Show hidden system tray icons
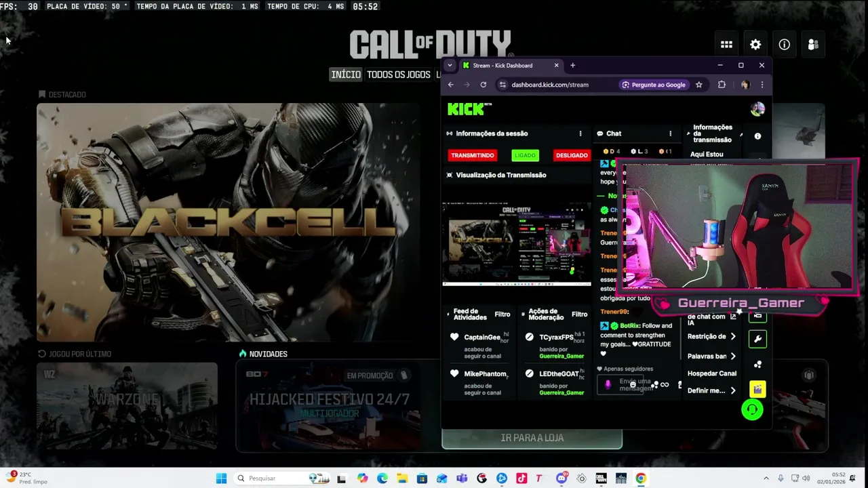This screenshot has height=488, width=868. click(766, 478)
